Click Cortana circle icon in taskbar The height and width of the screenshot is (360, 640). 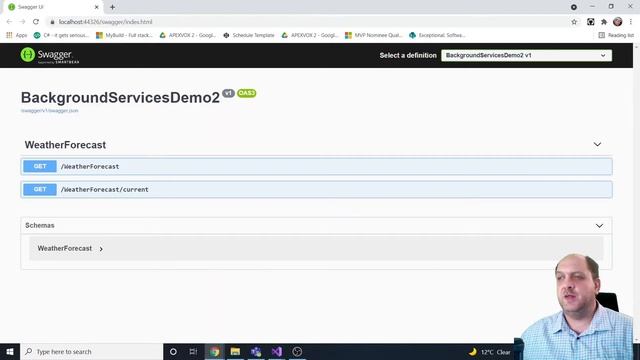(173, 351)
